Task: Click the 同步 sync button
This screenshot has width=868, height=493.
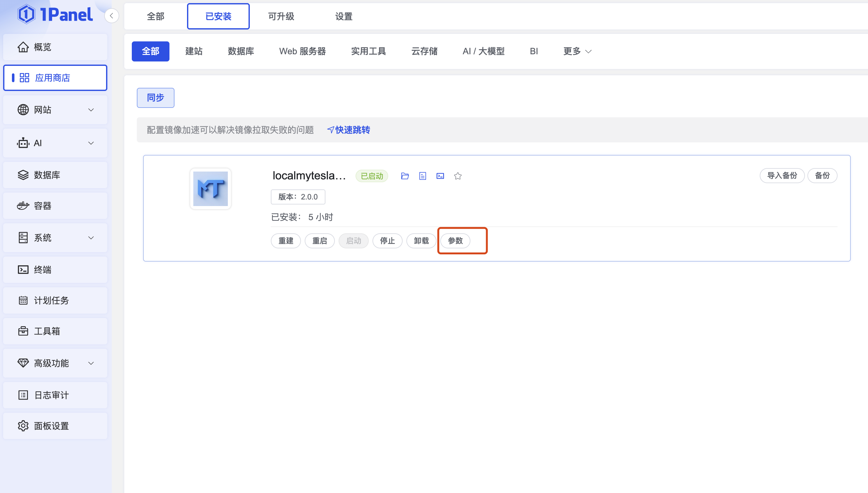Action: (156, 98)
